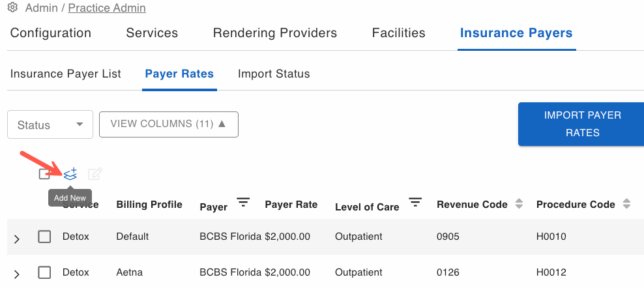The image size is (644, 288).
Task: Open the Payer column filter icon
Action: point(243,202)
